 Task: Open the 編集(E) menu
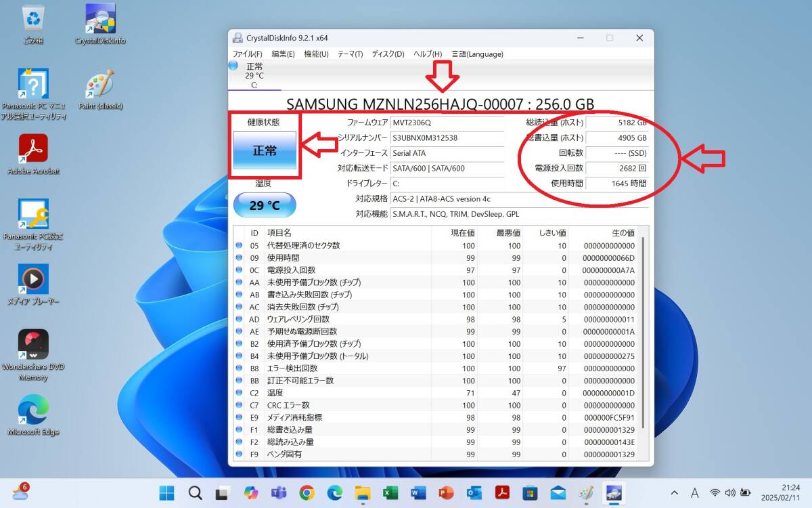point(283,54)
